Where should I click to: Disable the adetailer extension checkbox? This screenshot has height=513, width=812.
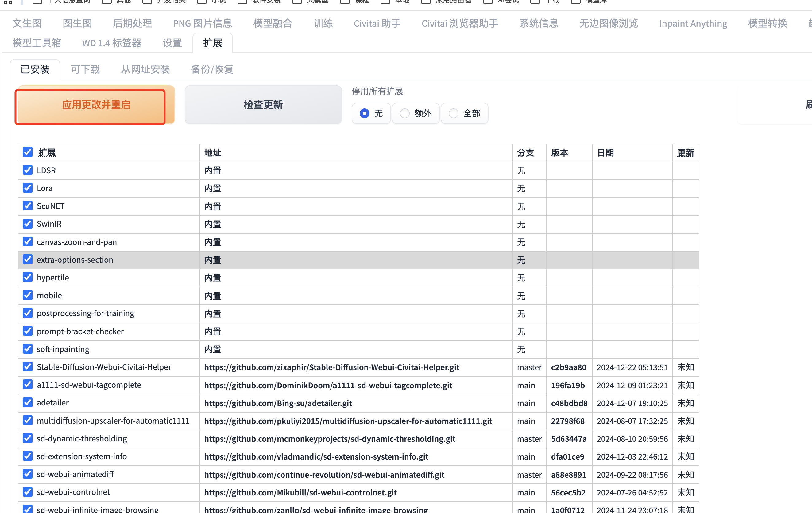pyautogui.click(x=28, y=402)
